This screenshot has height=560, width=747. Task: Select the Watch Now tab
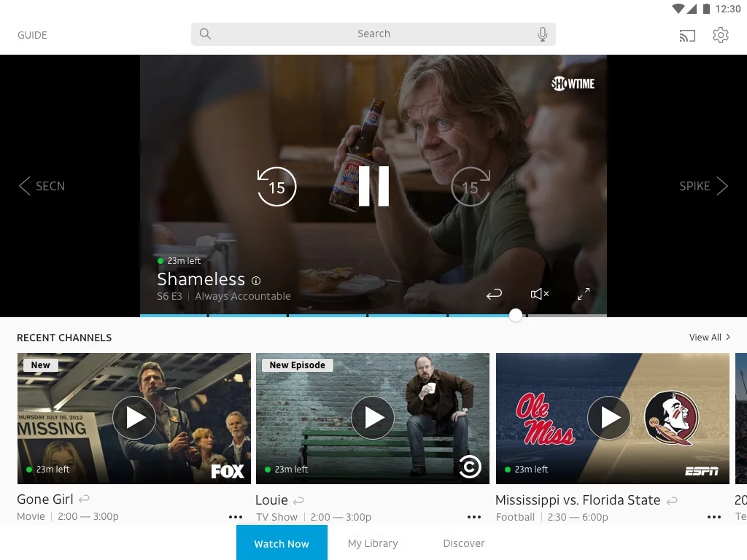click(x=282, y=542)
